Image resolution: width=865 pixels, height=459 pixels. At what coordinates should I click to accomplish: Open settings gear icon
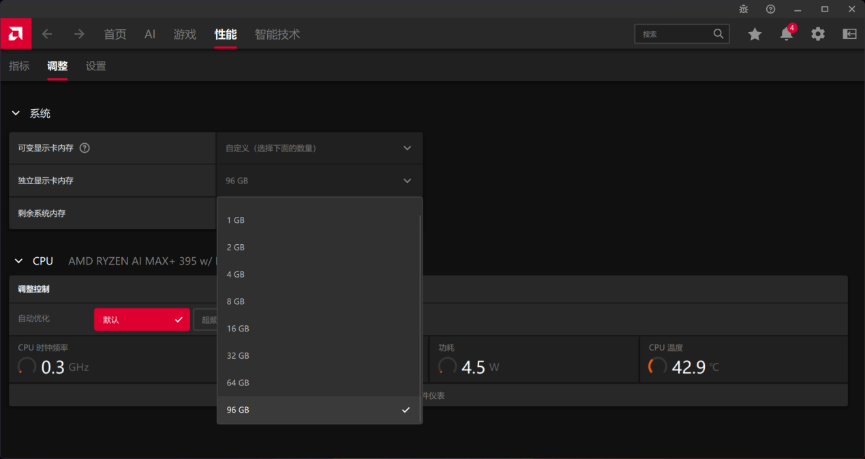point(818,34)
